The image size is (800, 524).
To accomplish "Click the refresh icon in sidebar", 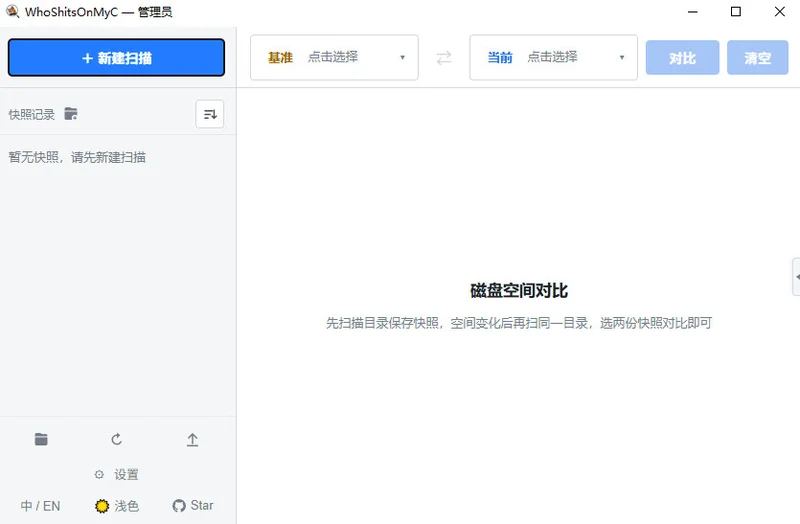I will click(116, 439).
